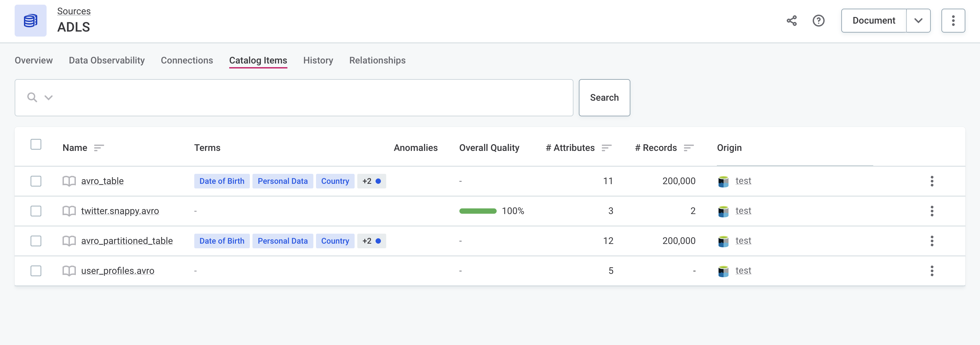Open the top-right three-dot options menu

coord(953,21)
